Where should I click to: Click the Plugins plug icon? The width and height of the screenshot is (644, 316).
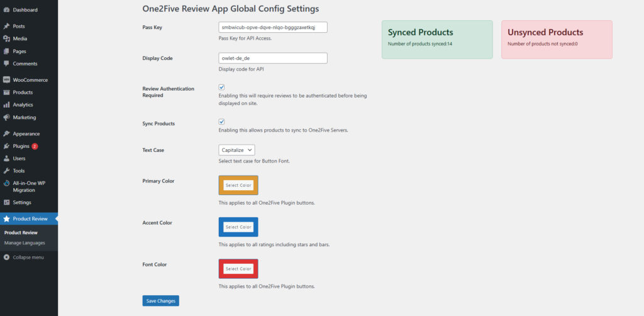point(6,146)
